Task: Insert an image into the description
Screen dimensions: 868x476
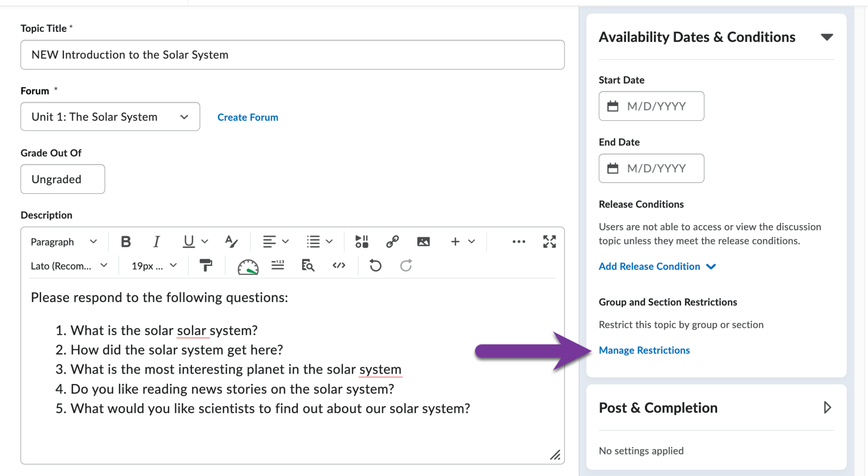Action: 423,241
